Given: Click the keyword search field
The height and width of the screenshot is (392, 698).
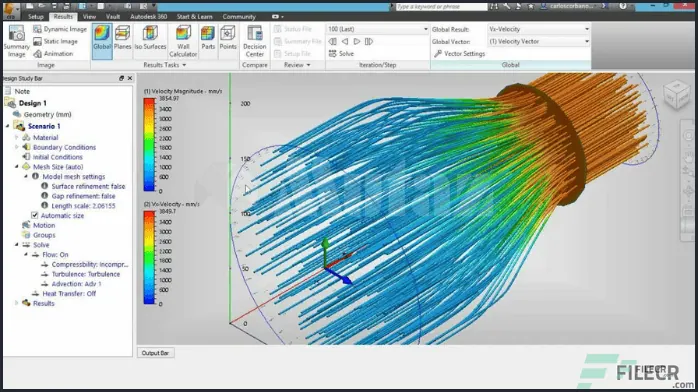Looking at the screenshot, I should pos(441,6).
